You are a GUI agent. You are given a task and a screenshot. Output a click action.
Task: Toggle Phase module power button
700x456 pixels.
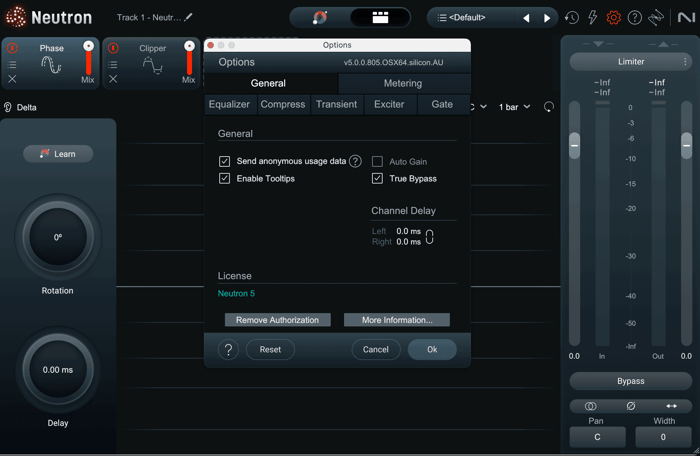12,48
